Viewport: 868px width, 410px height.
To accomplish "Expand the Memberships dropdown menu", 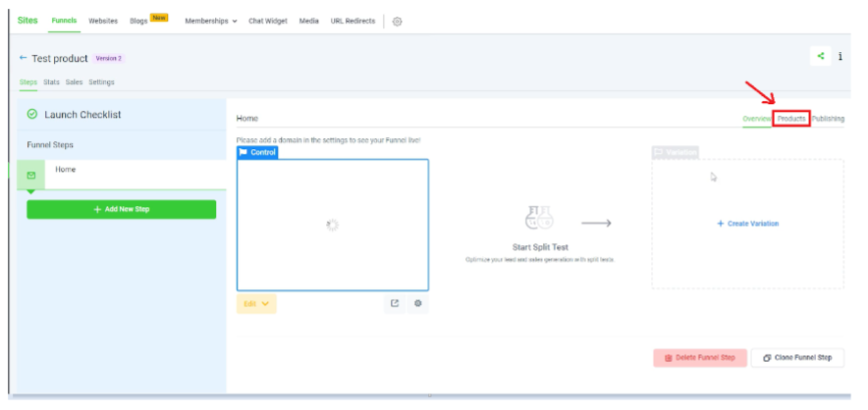I will (x=210, y=21).
